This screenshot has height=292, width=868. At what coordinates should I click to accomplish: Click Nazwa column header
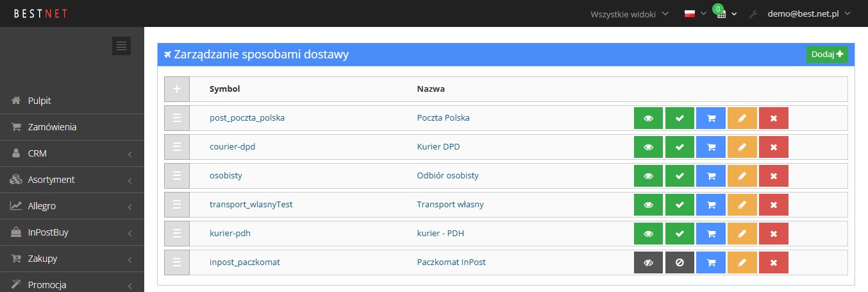[431, 89]
